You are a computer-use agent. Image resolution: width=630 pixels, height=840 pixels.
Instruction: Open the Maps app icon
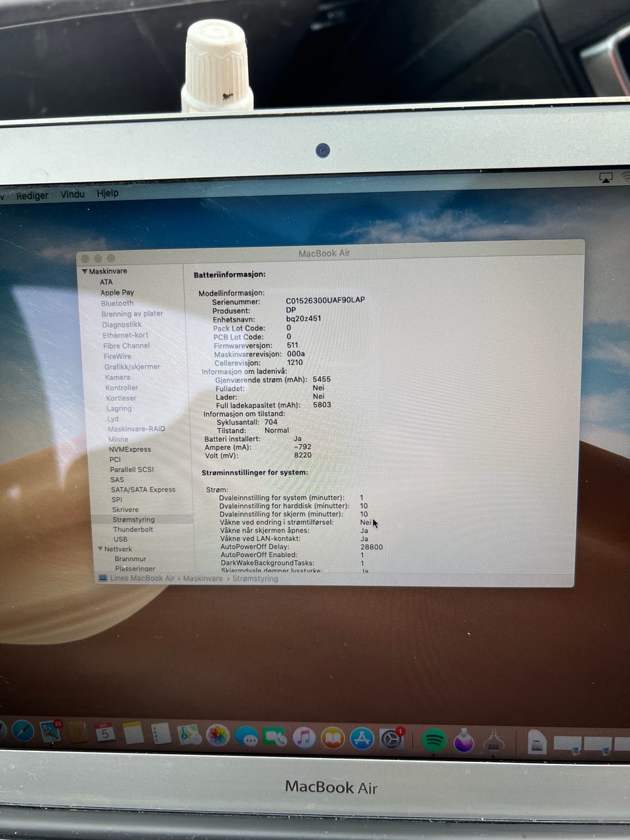(x=189, y=734)
